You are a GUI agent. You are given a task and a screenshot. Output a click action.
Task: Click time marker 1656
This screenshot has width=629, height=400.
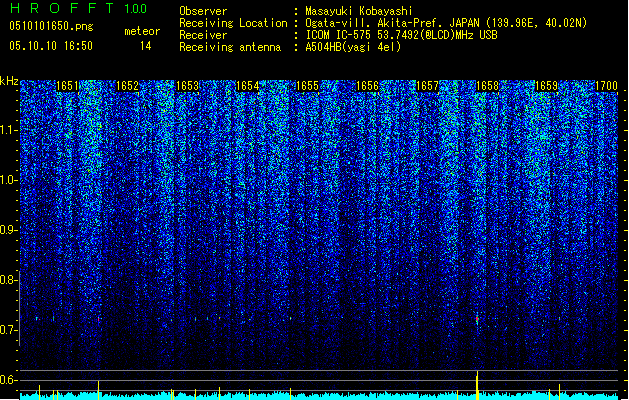367,86
